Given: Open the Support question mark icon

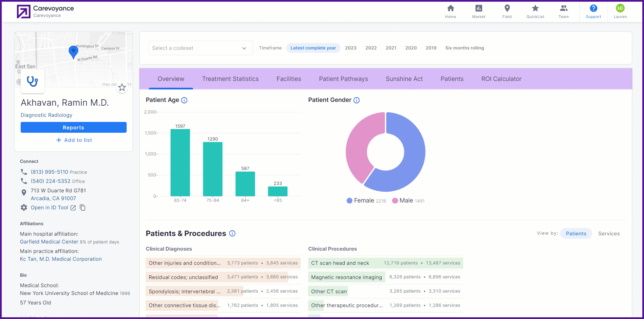Looking at the screenshot, I should (x=593, y=8).
